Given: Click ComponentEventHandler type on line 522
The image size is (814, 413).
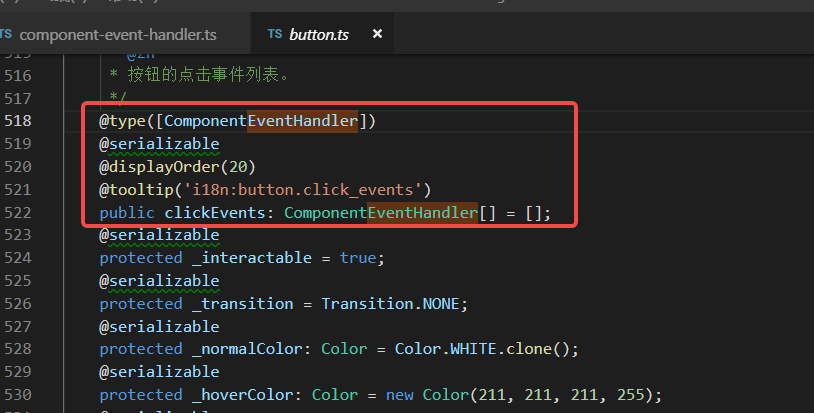Looking at the screenshot, I should 381,212.
